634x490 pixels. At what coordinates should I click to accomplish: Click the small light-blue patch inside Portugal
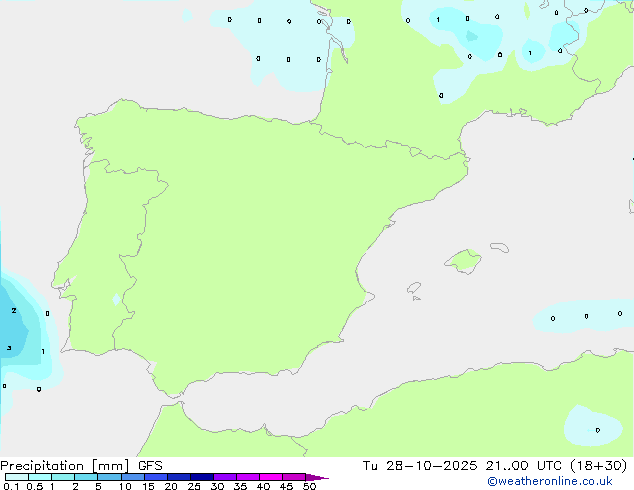tap(116, 299)
